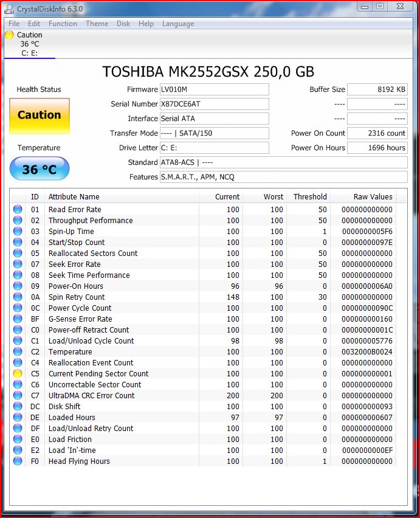Image resolution: width=420 pixels, height=518 pixels.
Task: Click blue status icon for Load 'In'-time
Action: click(18, 450)
